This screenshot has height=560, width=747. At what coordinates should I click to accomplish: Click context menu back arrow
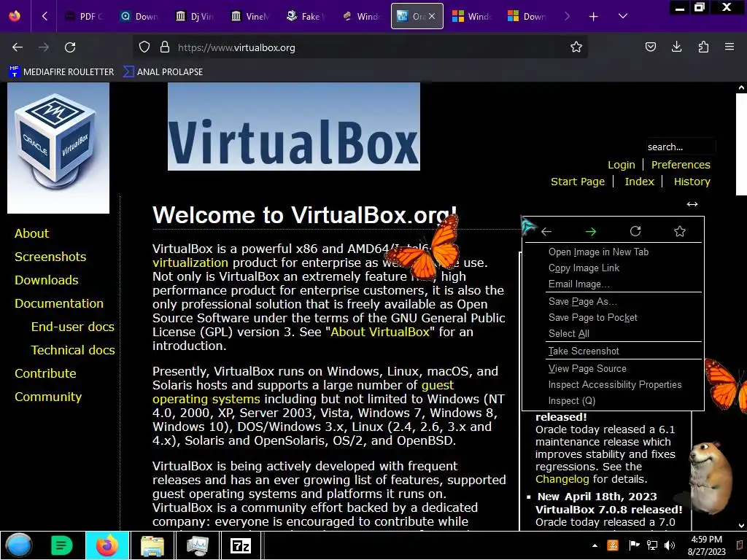point(546,231)
